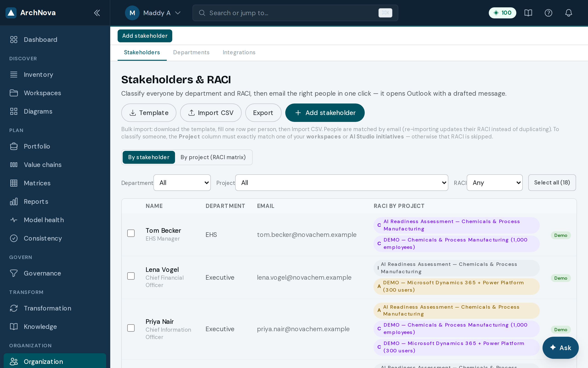Click the NAME column header

[x=154, y=206]
